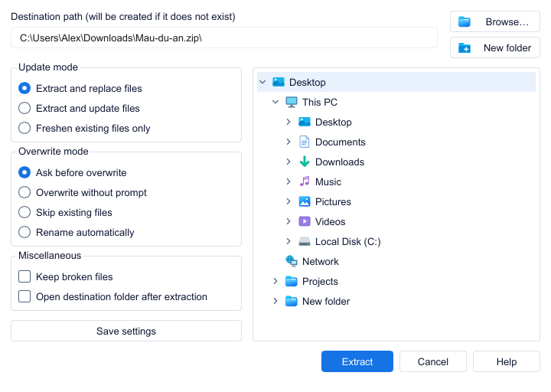551x392 pixels.
Task: Select the Music tree label
Action: [328, 181]
